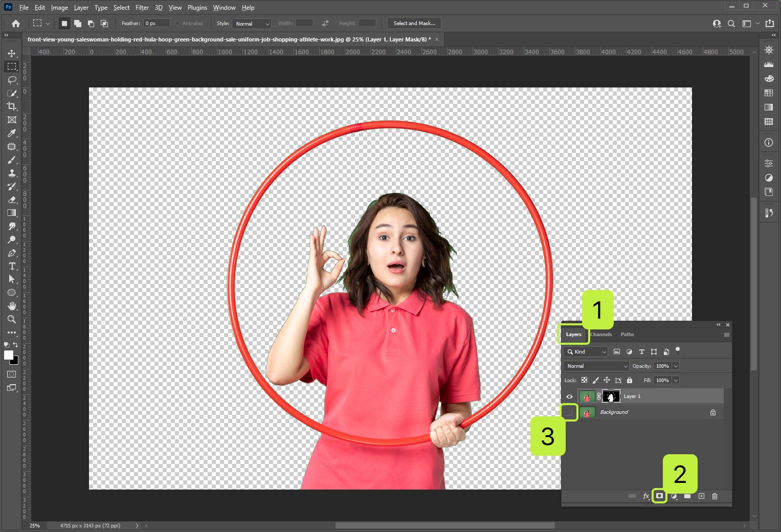Open the Swatches grid panel icon
The height and width of the screenshot is (532, 781).
769,93
